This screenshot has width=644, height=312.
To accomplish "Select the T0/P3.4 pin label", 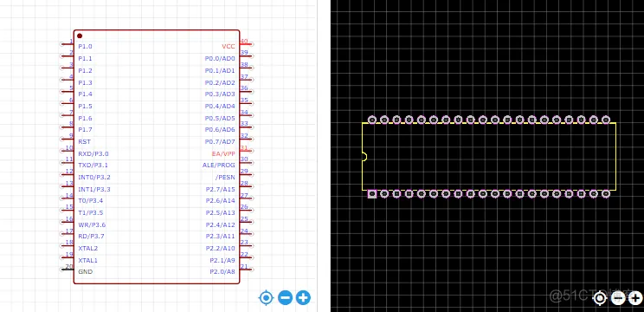I will coord(90,200).
